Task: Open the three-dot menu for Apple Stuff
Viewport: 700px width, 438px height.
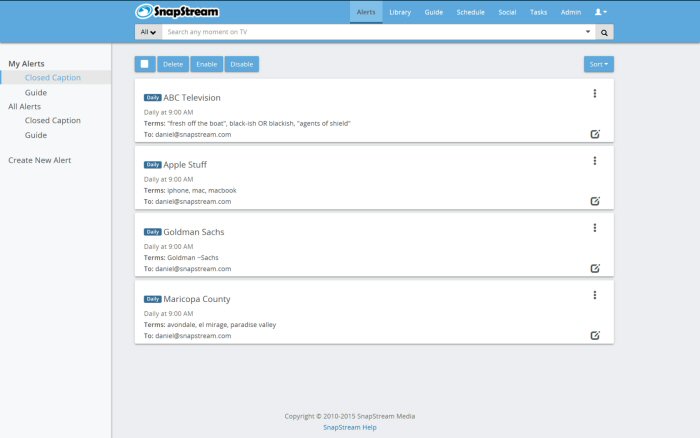Action: coord(595,161)
